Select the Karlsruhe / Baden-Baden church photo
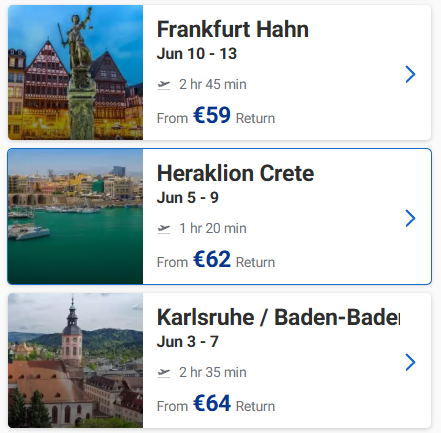441x433 pixels. (76, 361)
